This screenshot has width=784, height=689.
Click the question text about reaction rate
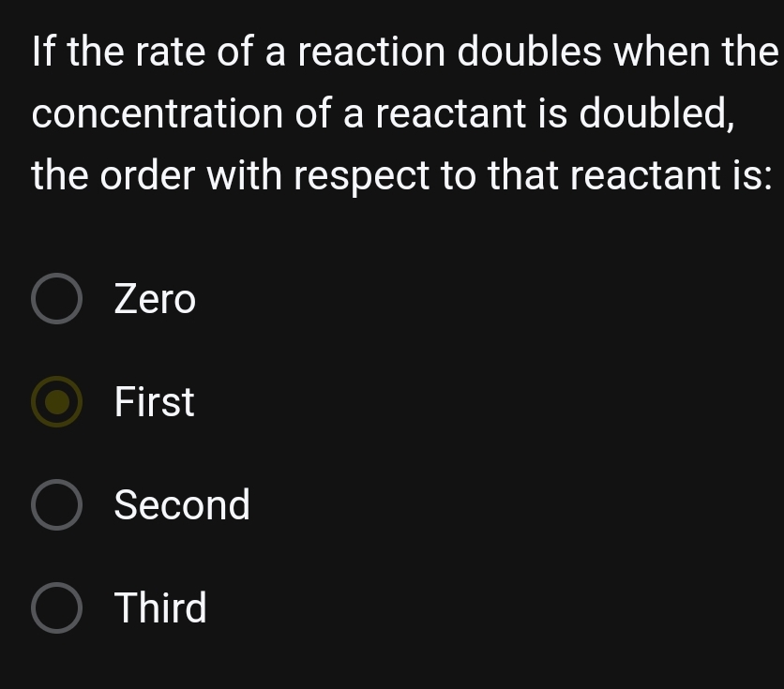tap(392, 112)
